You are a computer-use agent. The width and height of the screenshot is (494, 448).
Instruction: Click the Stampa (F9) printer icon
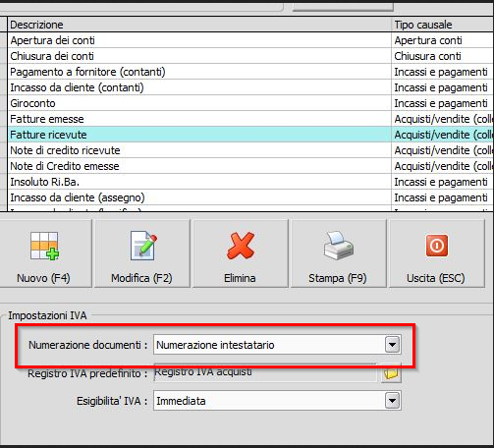pyautogui.click(x=338, y=246)
